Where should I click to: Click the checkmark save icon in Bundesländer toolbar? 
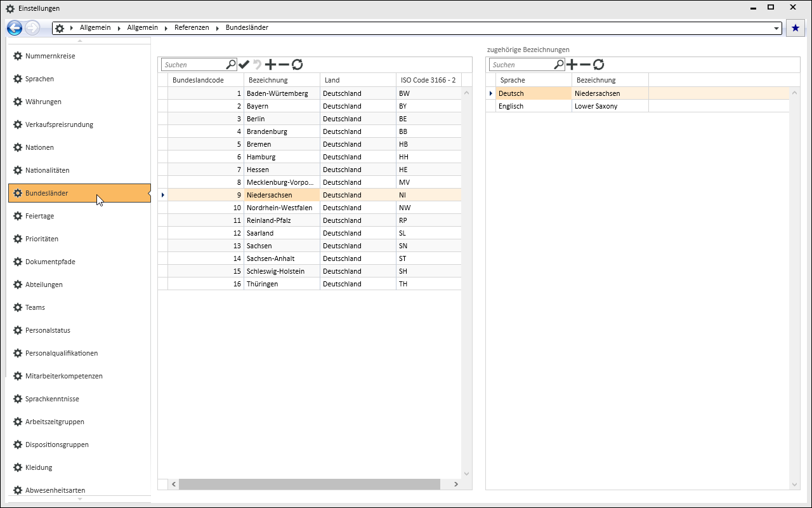point(244,64)
